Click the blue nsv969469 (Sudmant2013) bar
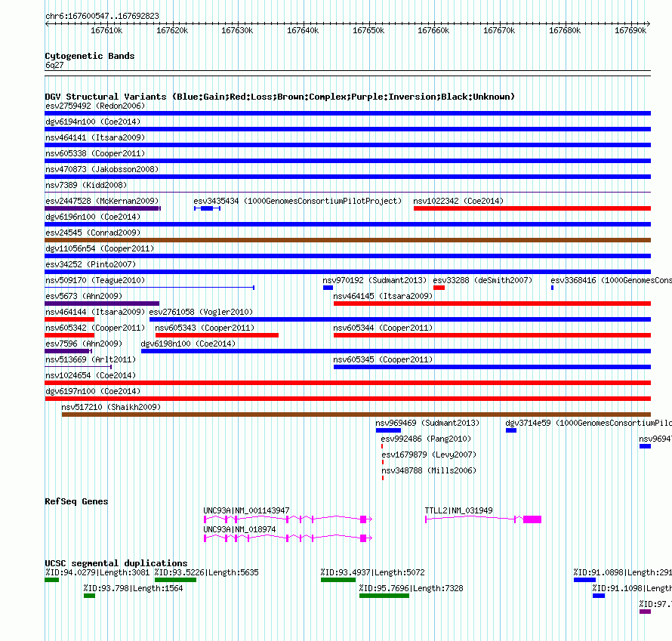This screenshot has width=672, height=641. [x=388, y=430]
